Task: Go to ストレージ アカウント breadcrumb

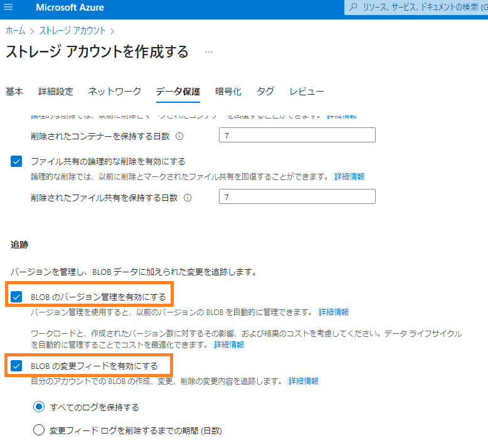Action: click(72, 31)
